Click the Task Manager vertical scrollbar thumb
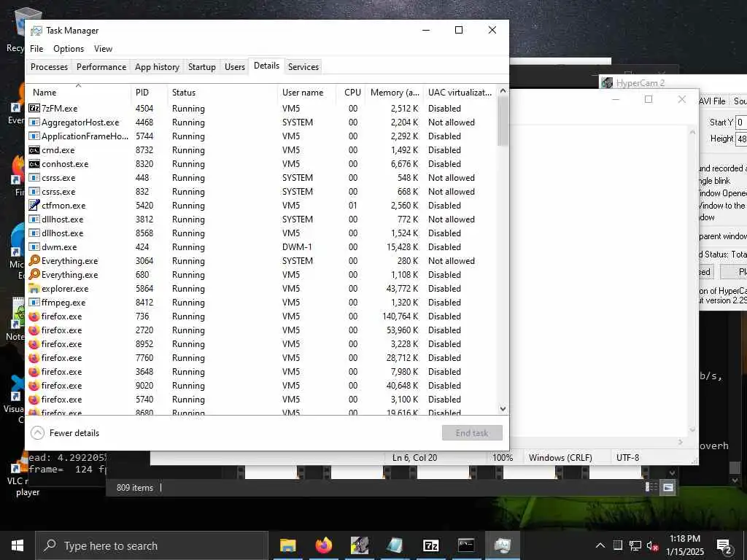The image size is (747, 560). click(503, 122)
